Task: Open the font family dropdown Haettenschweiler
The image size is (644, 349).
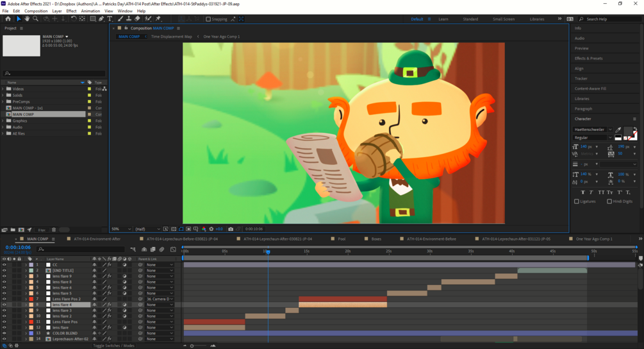Action: [593, 130]
